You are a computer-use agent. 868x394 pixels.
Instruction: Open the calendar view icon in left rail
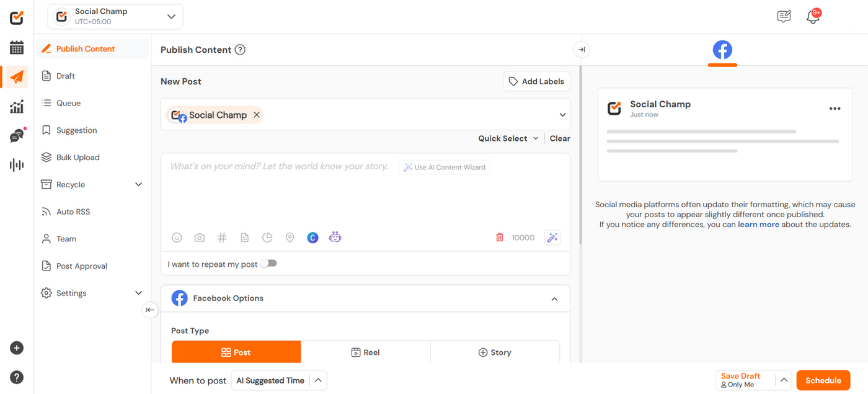tap(17, 47)
